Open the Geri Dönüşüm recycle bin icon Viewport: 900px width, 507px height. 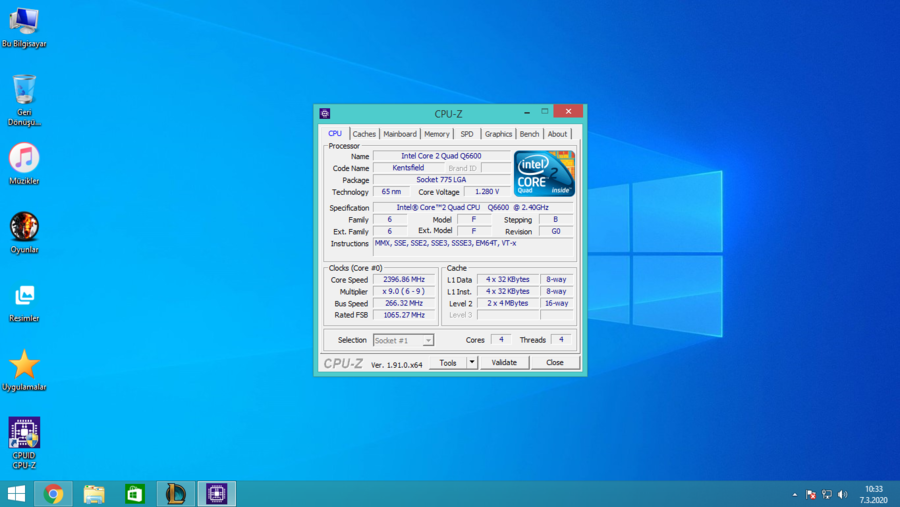[24, 100]
